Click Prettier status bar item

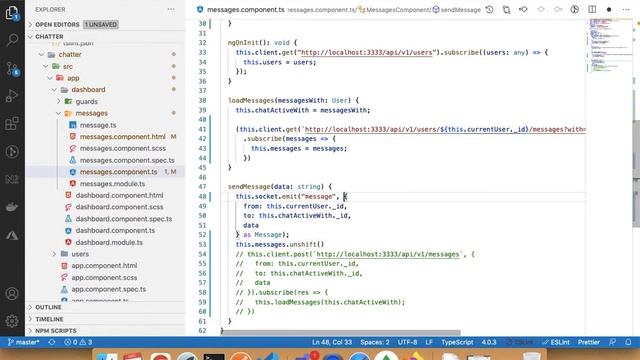589,342
